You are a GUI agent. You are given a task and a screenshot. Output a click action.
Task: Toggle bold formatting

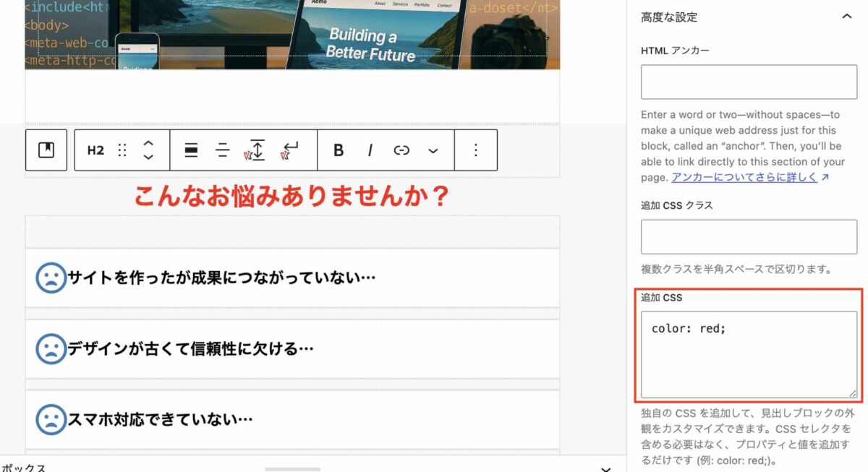coord(338,150)
